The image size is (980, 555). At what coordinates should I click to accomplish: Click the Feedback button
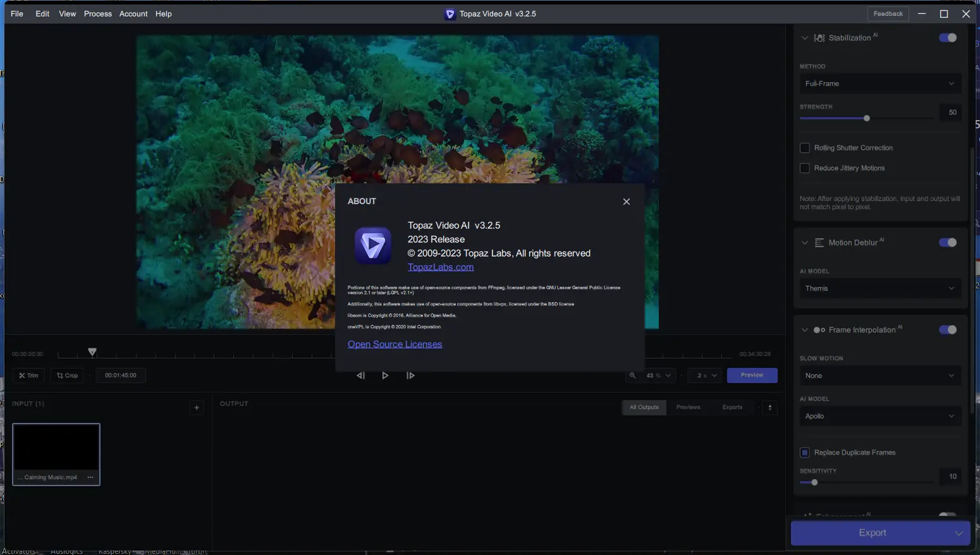(x=888, y=14)
